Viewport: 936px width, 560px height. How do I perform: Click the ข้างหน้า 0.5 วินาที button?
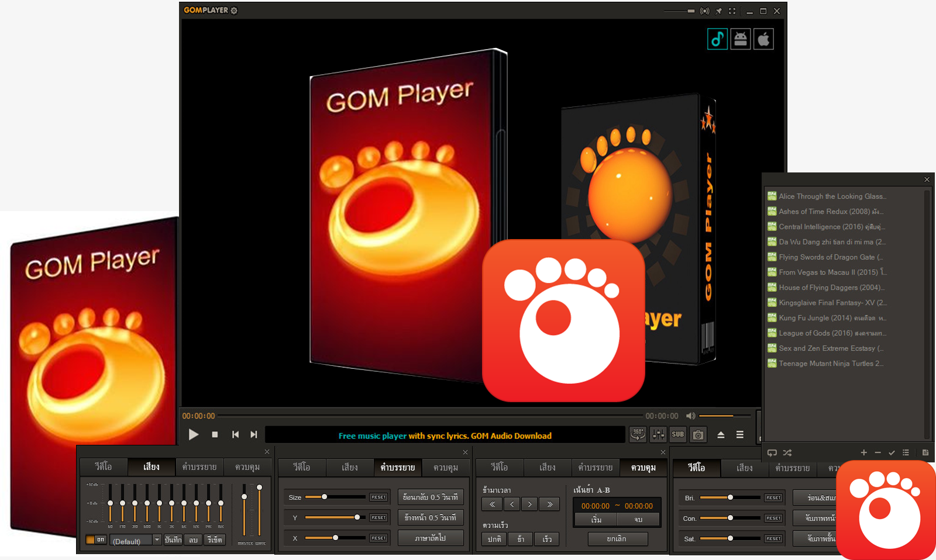[431, 517]
